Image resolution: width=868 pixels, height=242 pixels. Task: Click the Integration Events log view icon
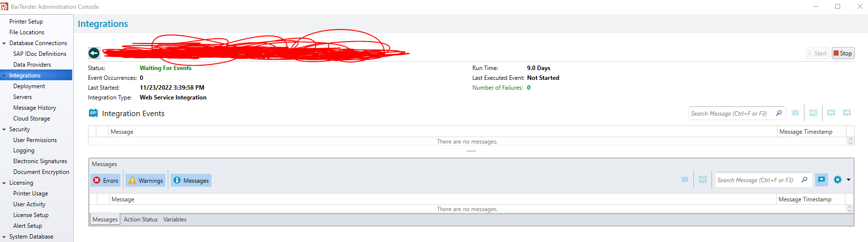pos(813,113)
